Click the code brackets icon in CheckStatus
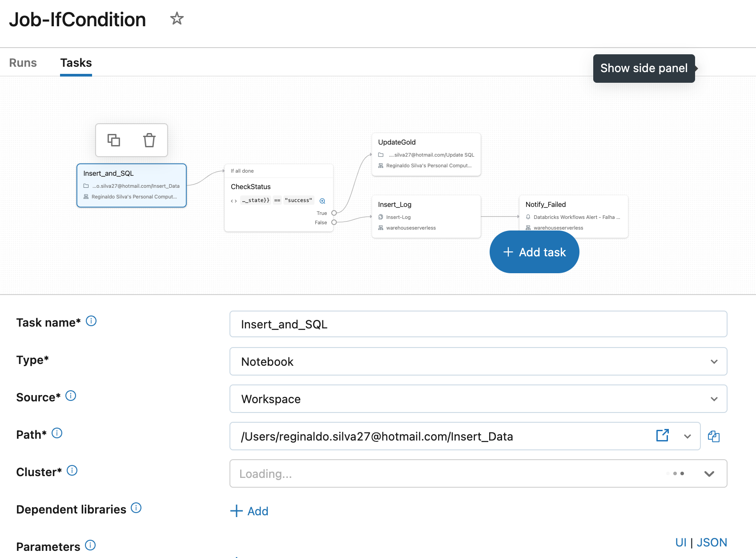Viewport: 756px width, 558px height. (234, 201)
